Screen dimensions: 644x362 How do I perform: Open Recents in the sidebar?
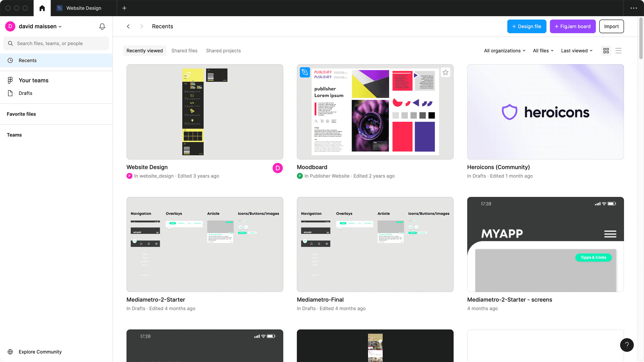coord(56,60)
